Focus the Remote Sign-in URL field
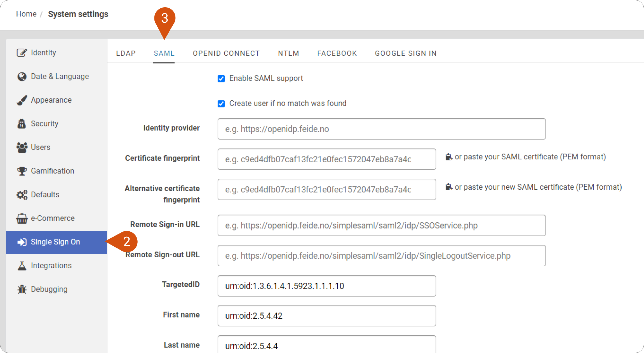Viewport: 644px width, 353px height. click(x=382, y=225)
